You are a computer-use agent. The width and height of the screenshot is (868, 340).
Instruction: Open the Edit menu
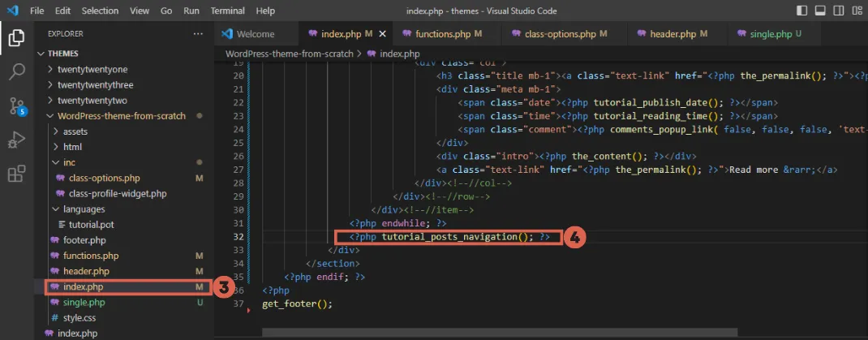point(62,11)
